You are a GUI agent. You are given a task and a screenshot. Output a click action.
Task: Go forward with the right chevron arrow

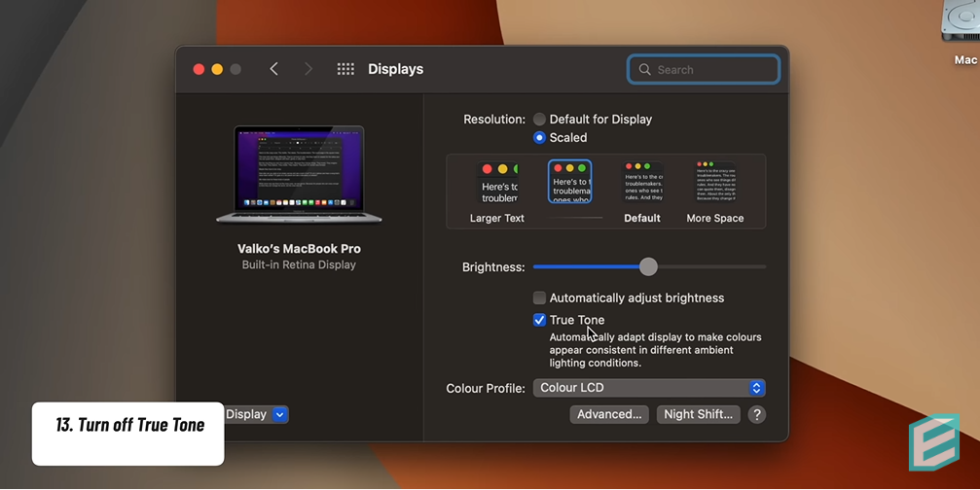pos(309,69)
